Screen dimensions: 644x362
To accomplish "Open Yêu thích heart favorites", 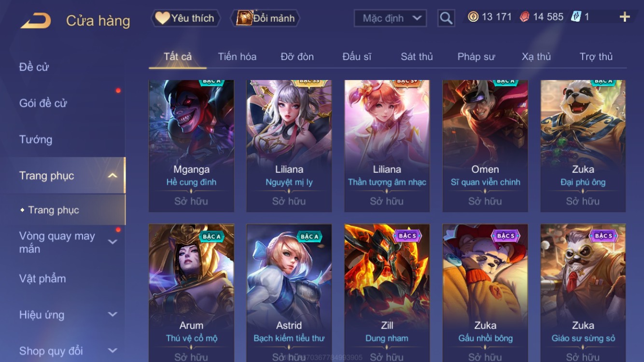I will click(185, 18).
